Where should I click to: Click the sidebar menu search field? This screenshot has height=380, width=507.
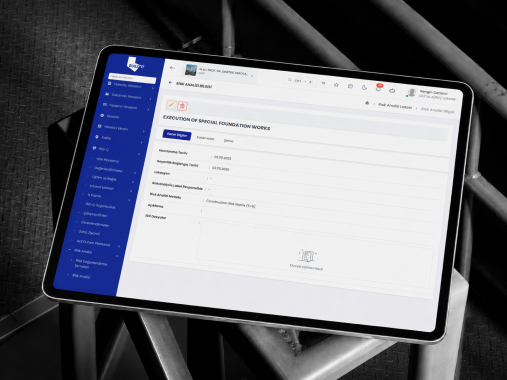click(132, 78)
